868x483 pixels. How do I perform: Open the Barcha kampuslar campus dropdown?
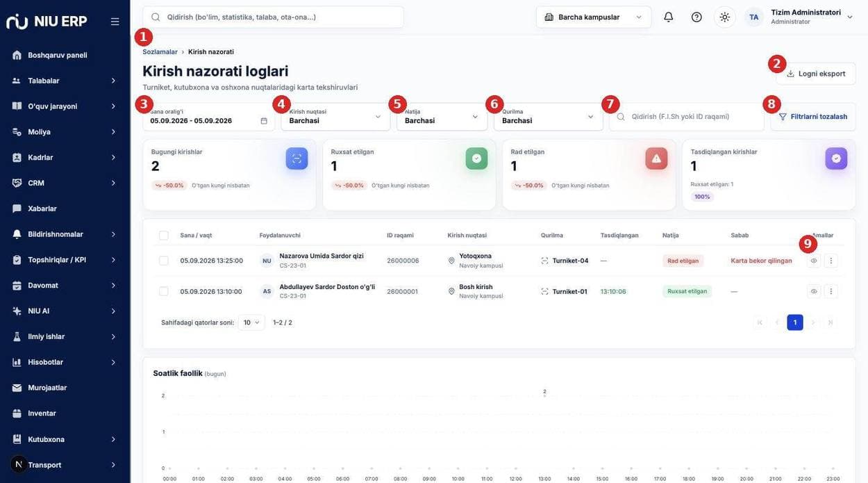coord(594,17)
